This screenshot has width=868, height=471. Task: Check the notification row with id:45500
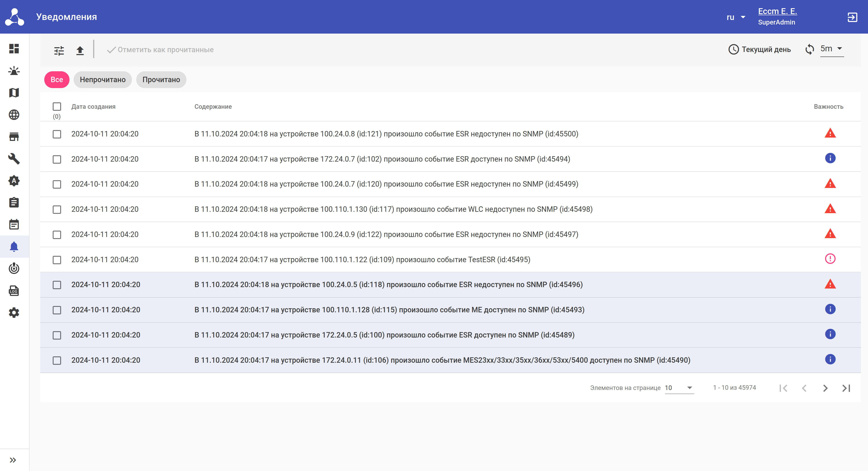coord(57,134)
